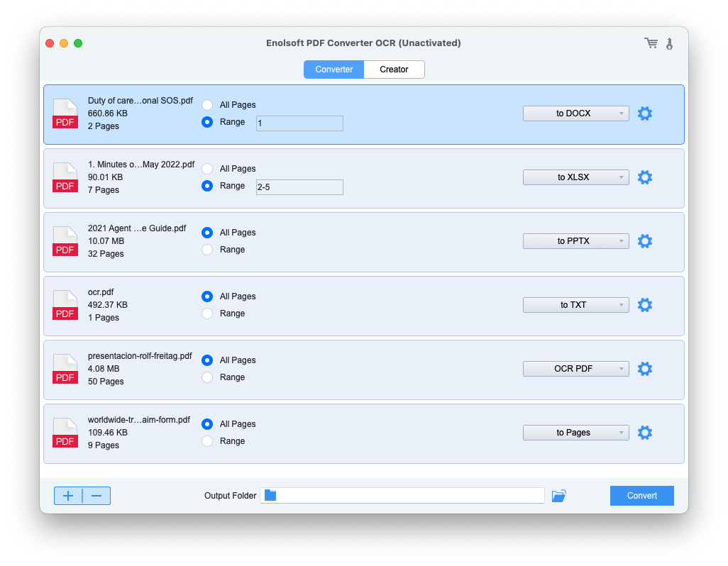Browse output folder with open folder icon
This screenshot has width=728, height=566.
tap(559, 496)
